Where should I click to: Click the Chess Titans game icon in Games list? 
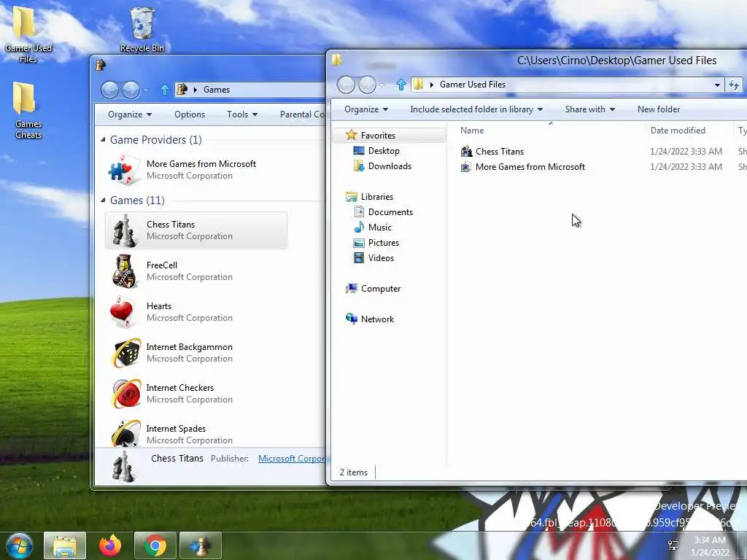coord(124,230)
